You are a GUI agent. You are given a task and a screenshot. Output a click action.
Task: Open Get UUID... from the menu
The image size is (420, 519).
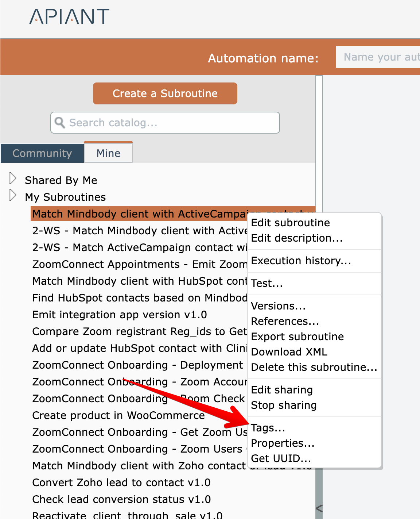[x=281, y=458]
